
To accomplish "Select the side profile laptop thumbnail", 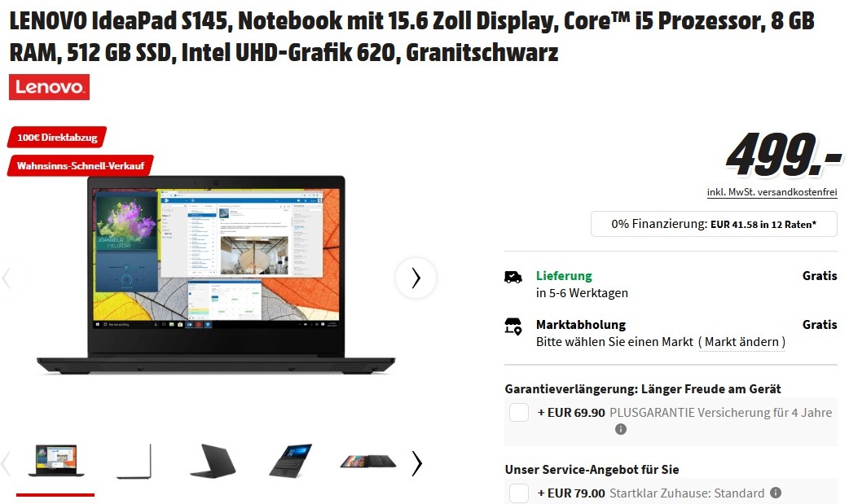I will 134,462.
